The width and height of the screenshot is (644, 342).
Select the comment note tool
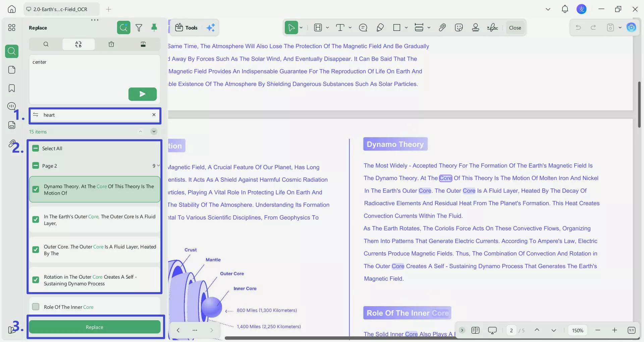(363, 28)
